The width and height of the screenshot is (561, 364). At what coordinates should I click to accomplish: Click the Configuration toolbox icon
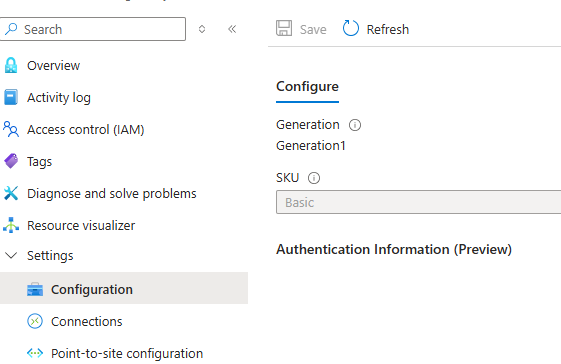coord(35,289)
